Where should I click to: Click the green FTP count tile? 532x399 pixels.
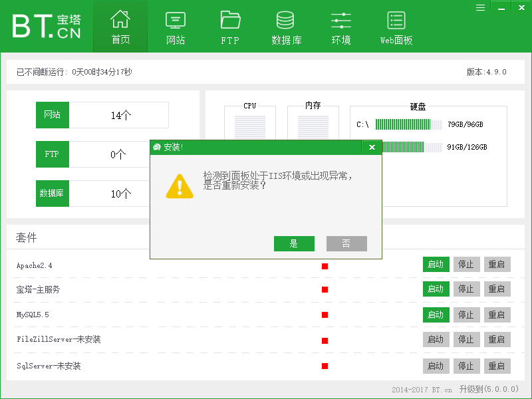53,154
